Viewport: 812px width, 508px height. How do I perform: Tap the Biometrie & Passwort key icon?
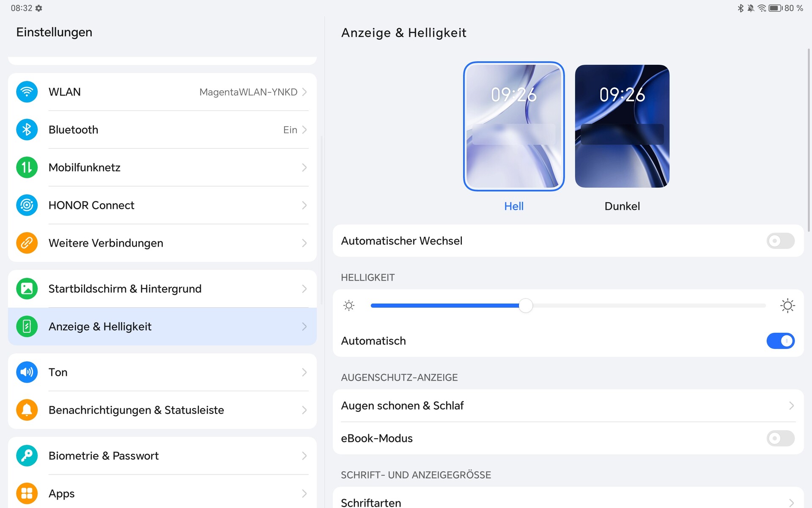(27, 456)
